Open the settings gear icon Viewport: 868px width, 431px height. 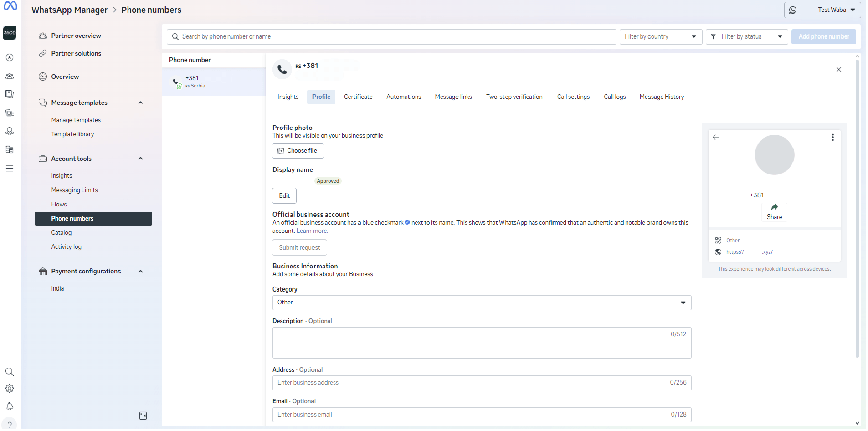pos(10,389)
